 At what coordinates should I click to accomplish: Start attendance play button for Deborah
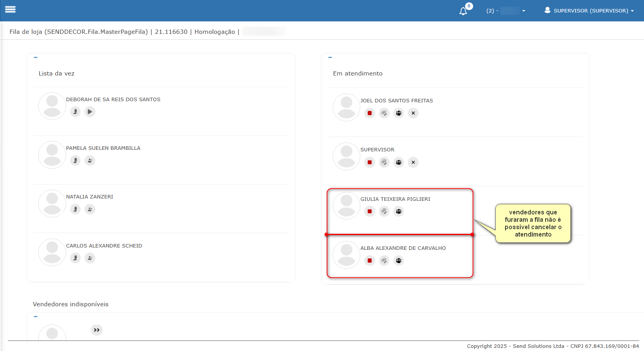pyautogui.click(x=90, y=112)
